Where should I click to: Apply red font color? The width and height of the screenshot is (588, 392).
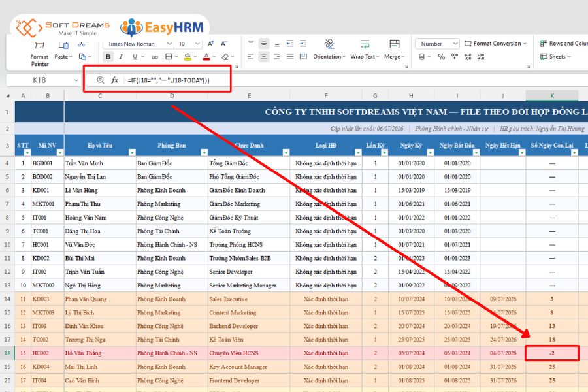206,57
